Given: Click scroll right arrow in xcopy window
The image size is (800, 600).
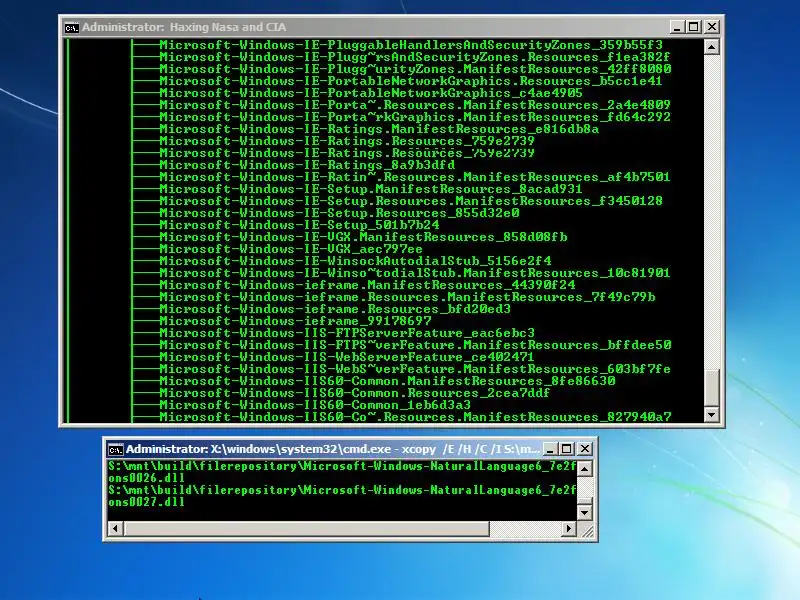Looking at the screenshot, I should 568,529.
